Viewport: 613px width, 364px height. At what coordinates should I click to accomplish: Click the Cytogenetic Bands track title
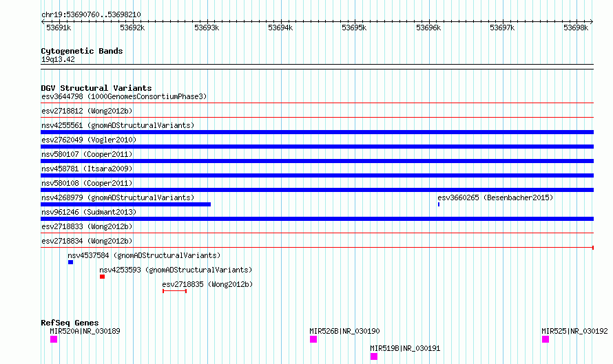coord(82,51)
